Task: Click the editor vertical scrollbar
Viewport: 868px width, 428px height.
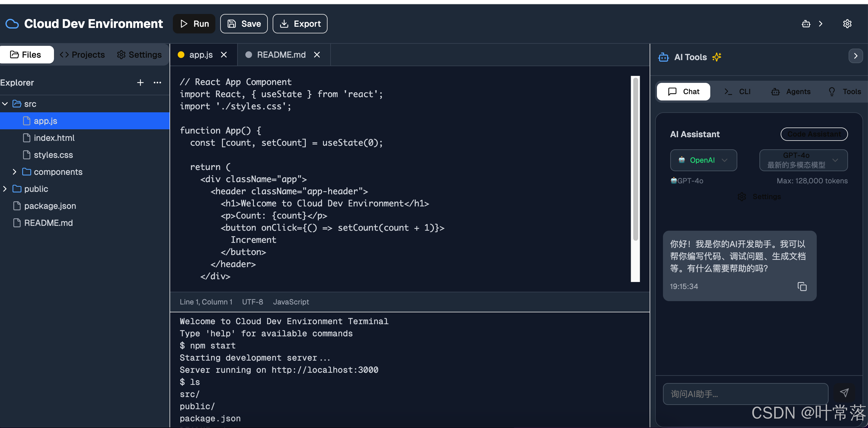Action: pos(635,158)
